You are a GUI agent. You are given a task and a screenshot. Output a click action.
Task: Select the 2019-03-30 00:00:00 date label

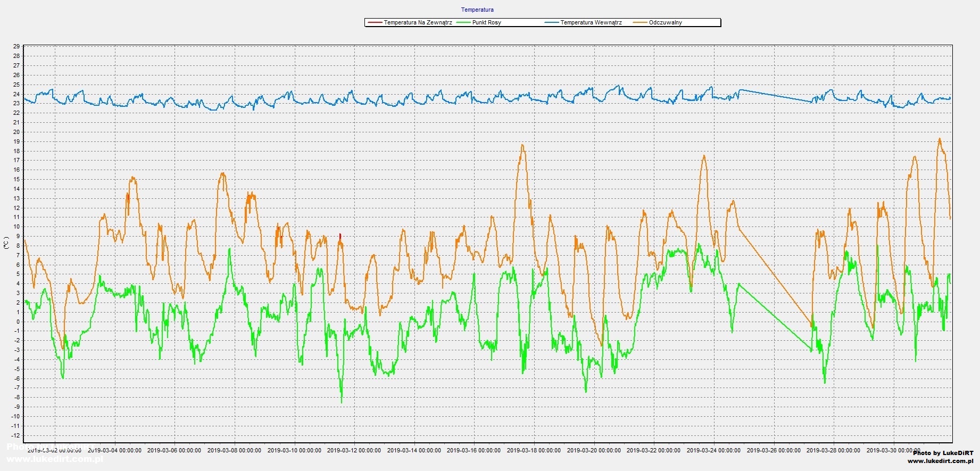[893, 450]
